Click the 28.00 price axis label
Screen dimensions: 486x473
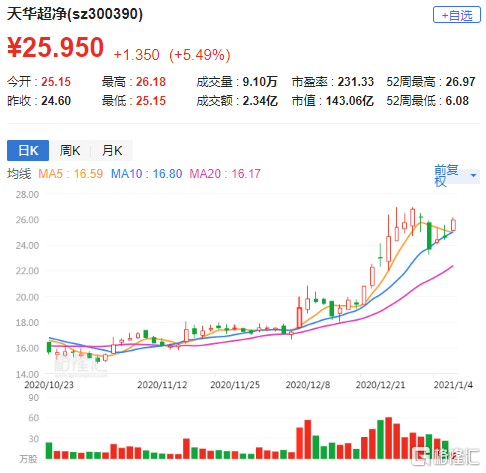(x=27, y=194)
